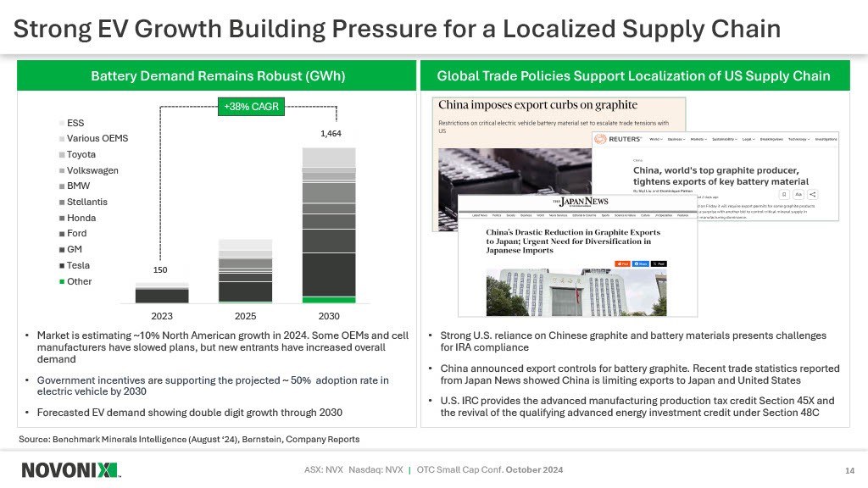Click the NOVONIX logo in the footer

pyautogui.click(x=70, y=470)
